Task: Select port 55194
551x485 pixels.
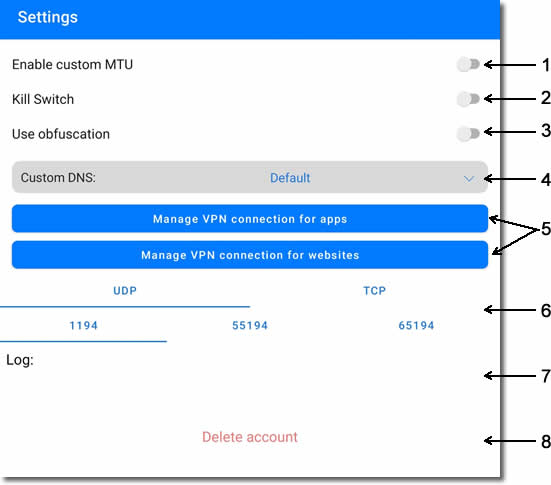Action: point(250,325)
